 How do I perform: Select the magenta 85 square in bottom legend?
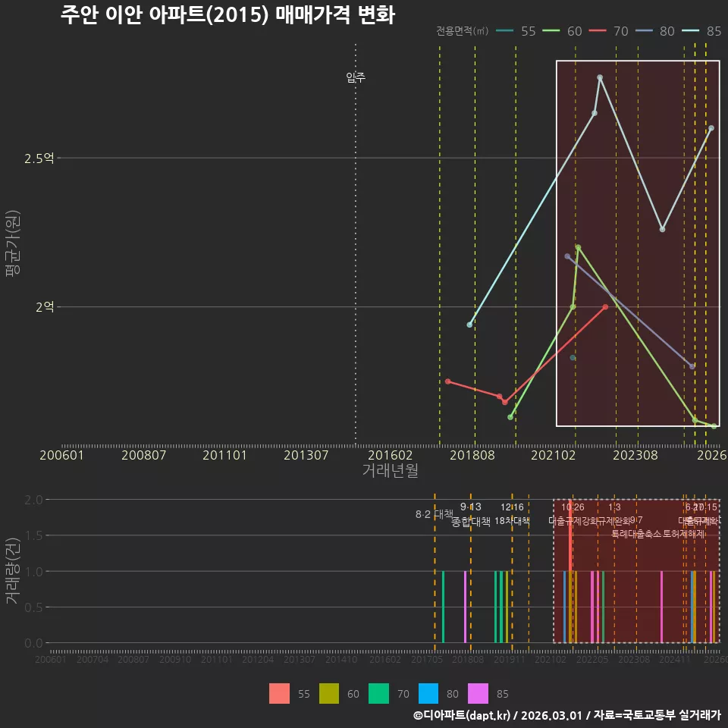[x=479, y=693]
